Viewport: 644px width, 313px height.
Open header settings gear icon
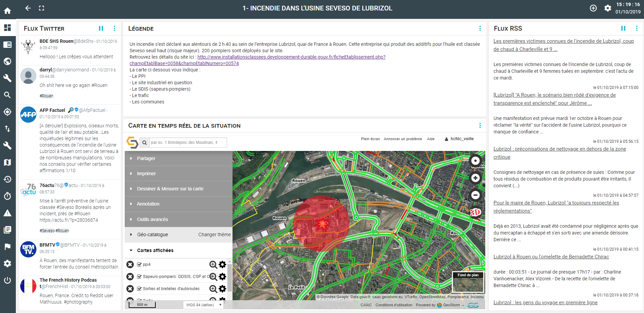point(608,8)
